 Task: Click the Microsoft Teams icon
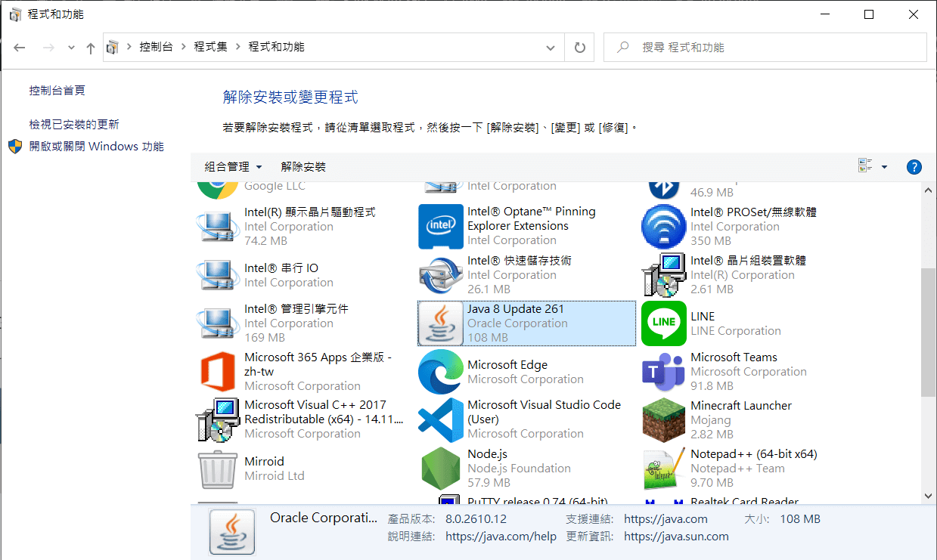point(664,372)
